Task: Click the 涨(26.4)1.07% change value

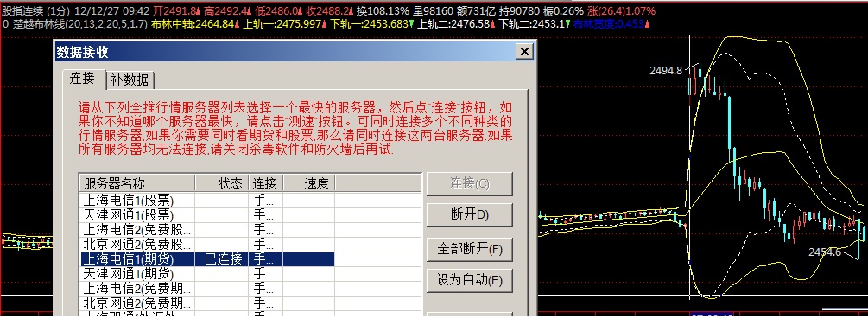Action: [x=622, y=10]
